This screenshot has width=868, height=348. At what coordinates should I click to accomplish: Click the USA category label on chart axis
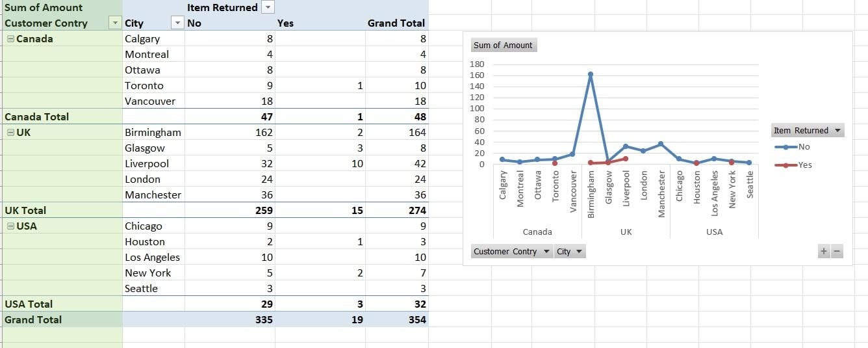pyautogui.click(x=714, y=232)
